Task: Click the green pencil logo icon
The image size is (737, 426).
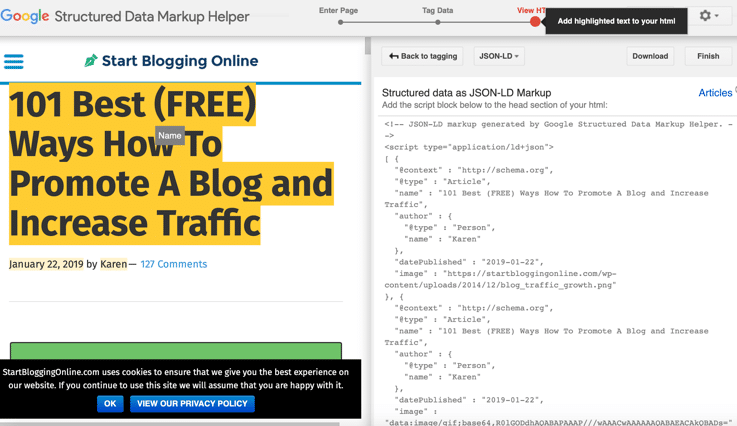Action: tap(91, 61)
